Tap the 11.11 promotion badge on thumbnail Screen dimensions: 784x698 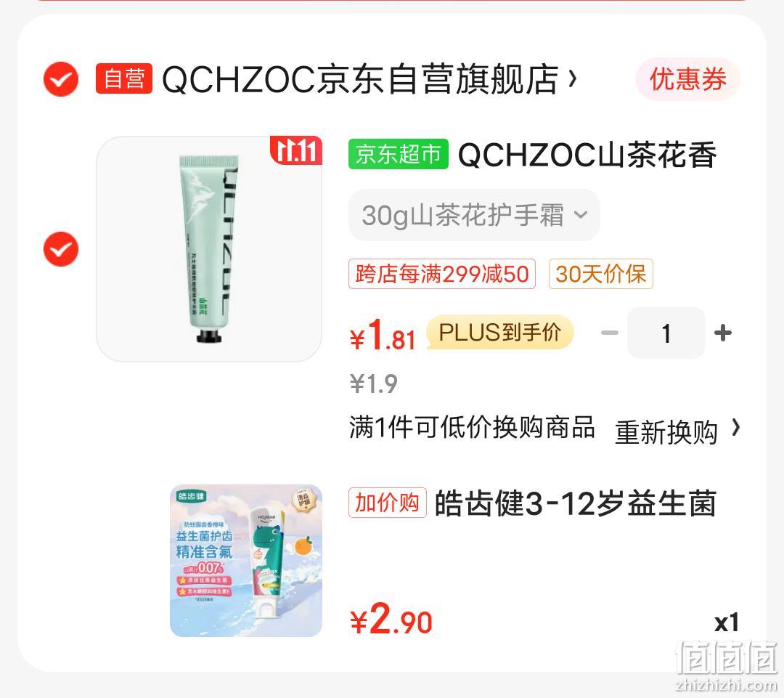tap(296, 150)
